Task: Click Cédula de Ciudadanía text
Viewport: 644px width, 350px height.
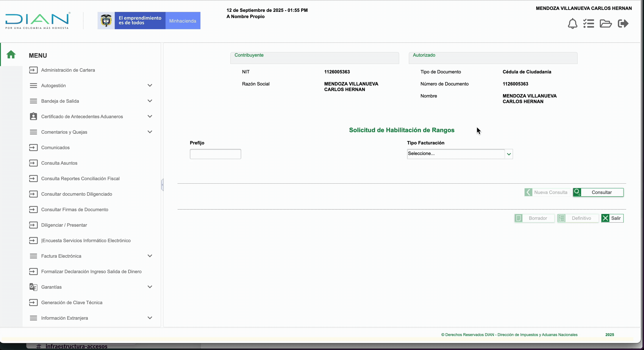Action: pyautogui.click(x=527, y=72)
